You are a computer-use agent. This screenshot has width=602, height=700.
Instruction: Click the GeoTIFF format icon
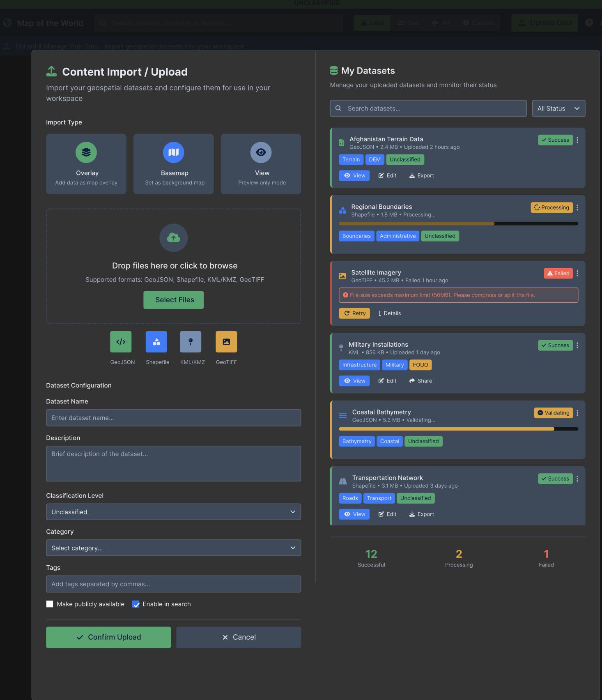226,342
